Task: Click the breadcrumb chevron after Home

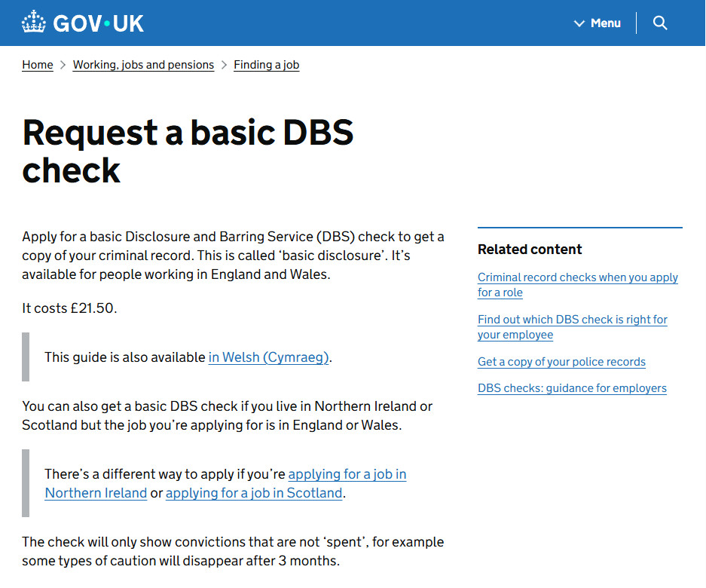Action: click(63, 65)
